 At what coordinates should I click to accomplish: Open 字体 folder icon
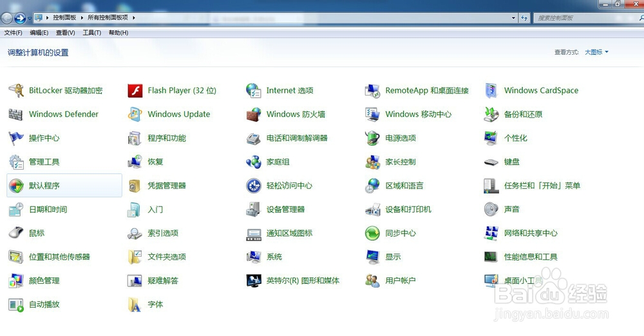(135, 305)
